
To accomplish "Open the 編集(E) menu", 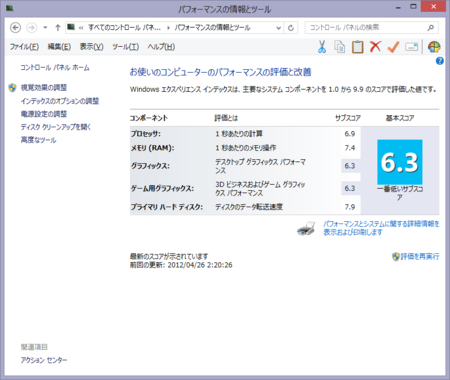I will [59, 47].
